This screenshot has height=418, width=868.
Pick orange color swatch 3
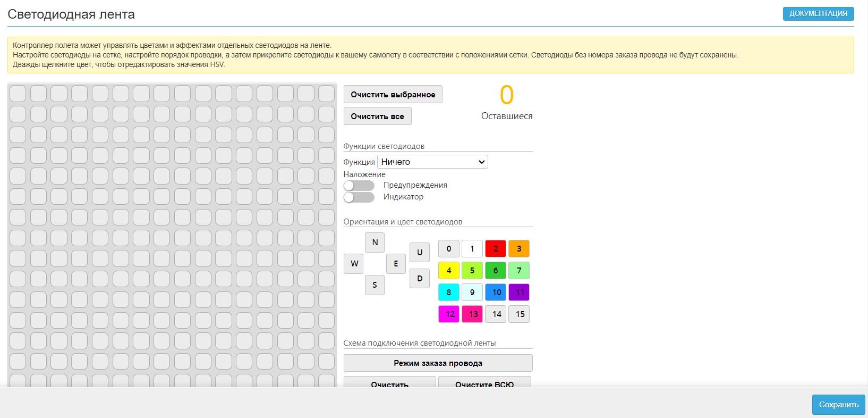coord(519,249)
